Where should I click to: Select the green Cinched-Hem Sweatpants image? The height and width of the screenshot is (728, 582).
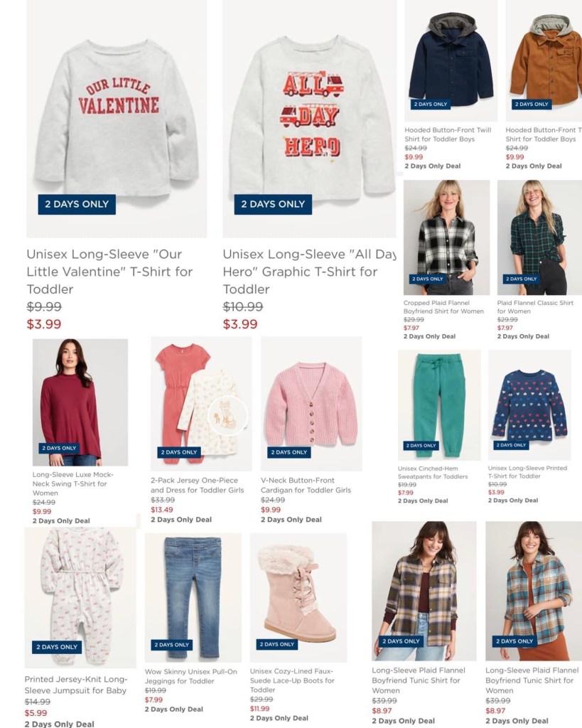click(x=439, y=405)
